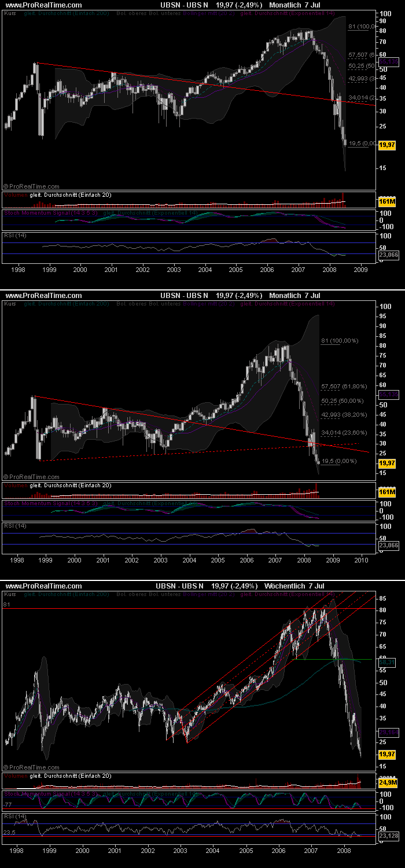The image size is (405, 868).
Task: Click the 58,21 moving average value on weekly chart
Action: (x=386, y=661)
